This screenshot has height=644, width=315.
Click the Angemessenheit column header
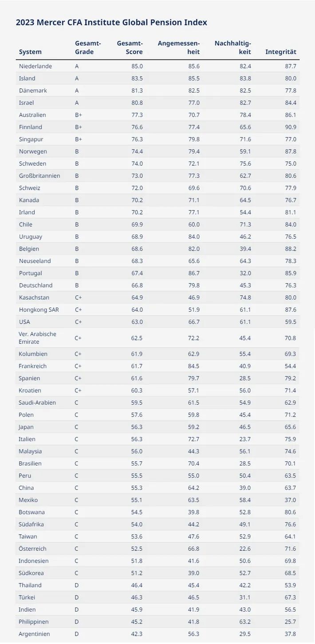tap(178, 48)
